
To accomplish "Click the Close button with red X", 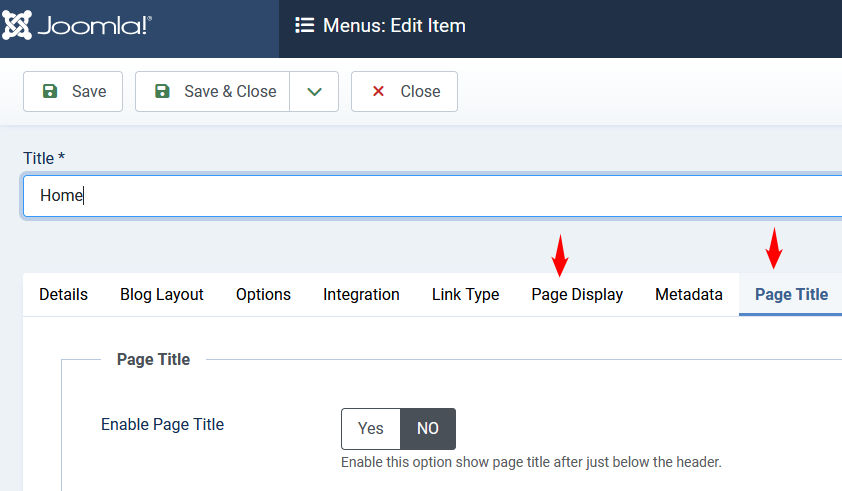I will (x=404, y=91).
